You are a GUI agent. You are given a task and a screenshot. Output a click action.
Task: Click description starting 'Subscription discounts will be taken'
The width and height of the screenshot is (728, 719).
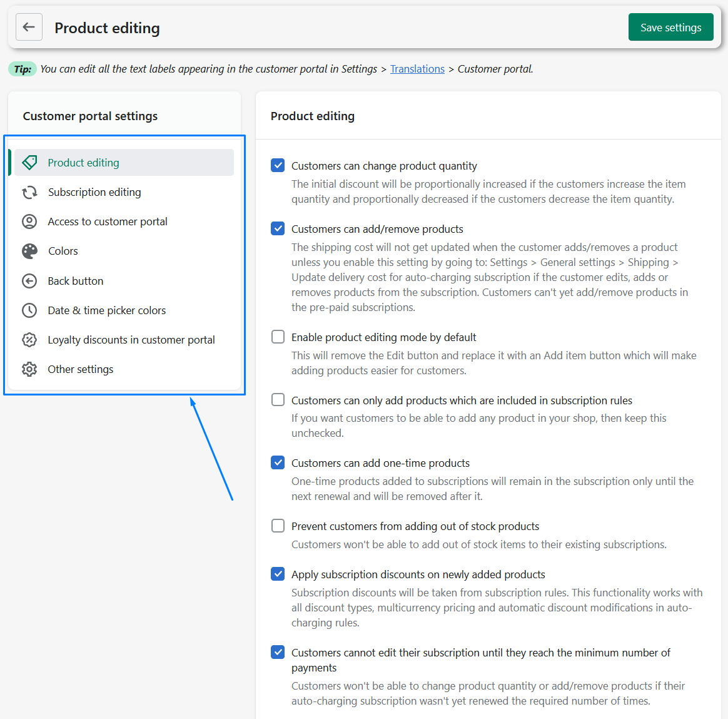click(x=497, y=608)
